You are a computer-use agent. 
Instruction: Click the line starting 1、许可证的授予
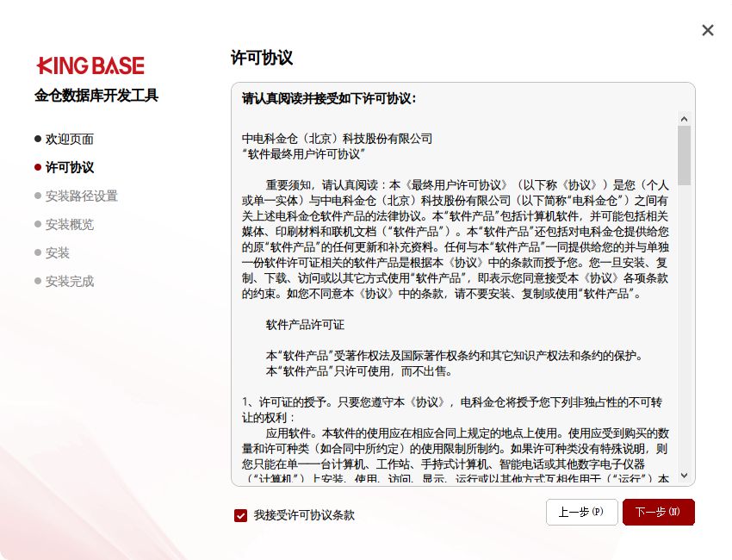click(452, 402)
